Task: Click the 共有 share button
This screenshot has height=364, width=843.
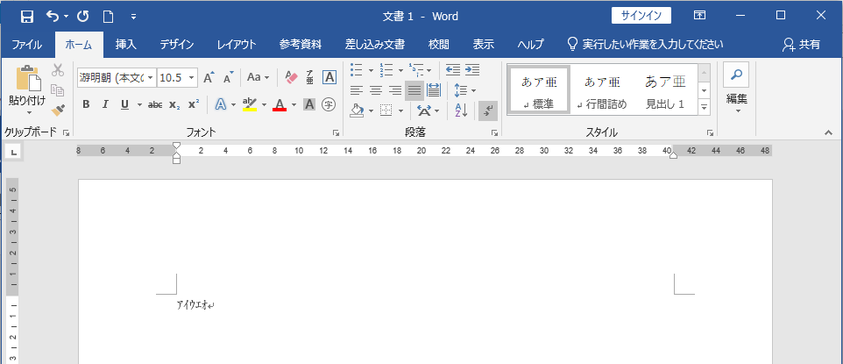Action: tap(802, 45)
